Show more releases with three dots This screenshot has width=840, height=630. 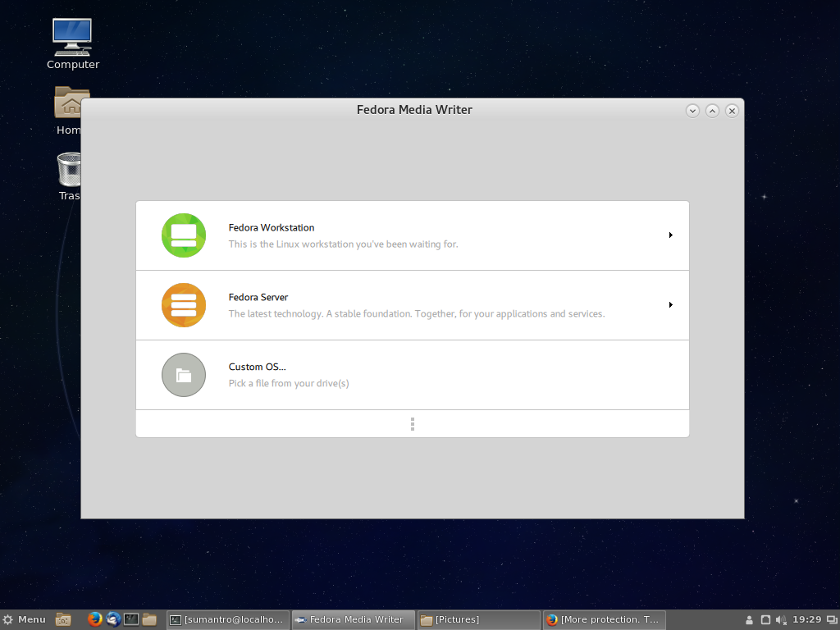pos(413,424)
